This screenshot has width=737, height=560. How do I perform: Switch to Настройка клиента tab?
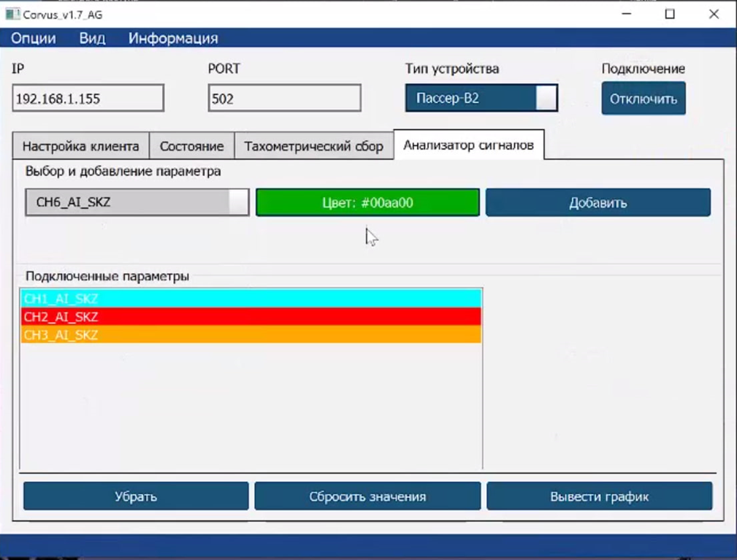[x=80, y=146]
